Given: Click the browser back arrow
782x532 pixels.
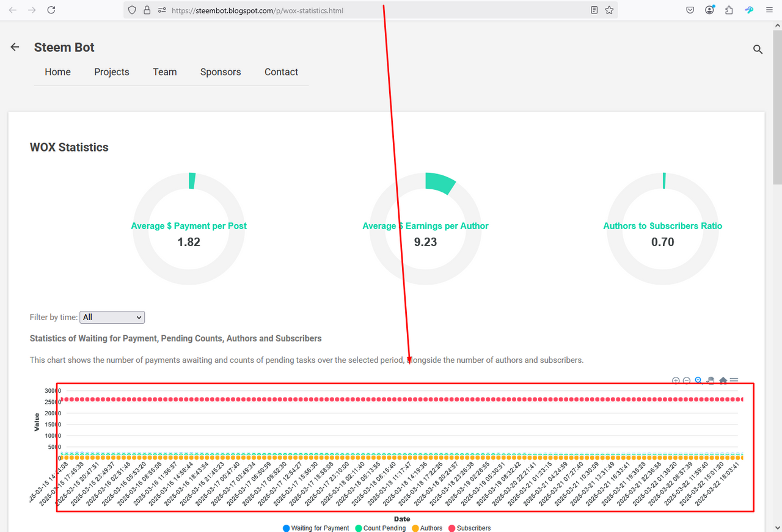Looking at the screenshot, I should point(13,10).
